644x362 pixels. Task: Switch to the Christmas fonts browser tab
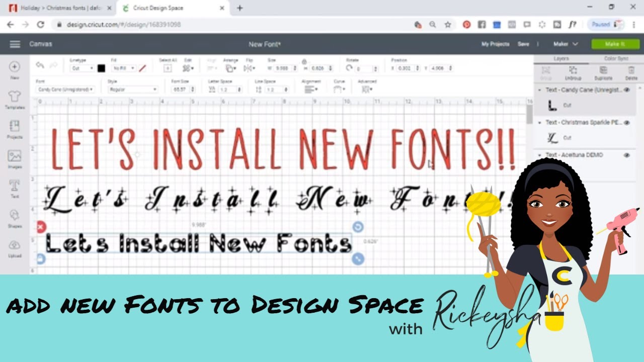click(59, 8)
